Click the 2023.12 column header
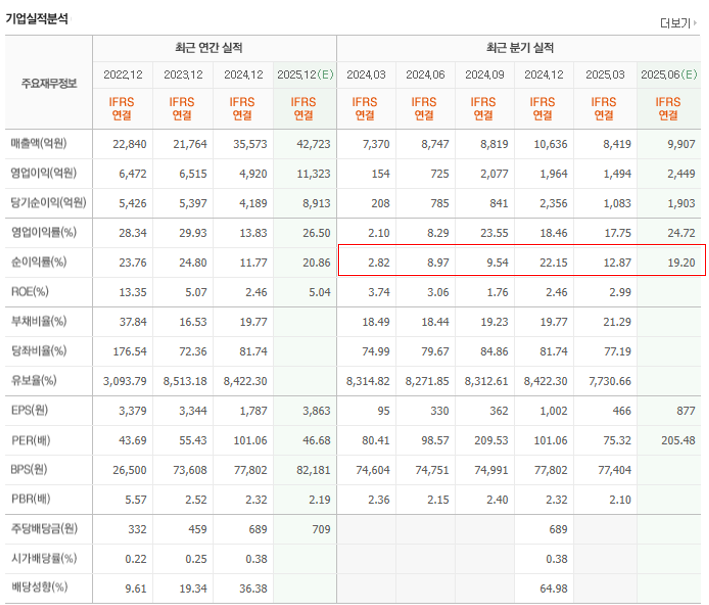The width and height of the screenshot is (709, 605). (x=183, y=75)
